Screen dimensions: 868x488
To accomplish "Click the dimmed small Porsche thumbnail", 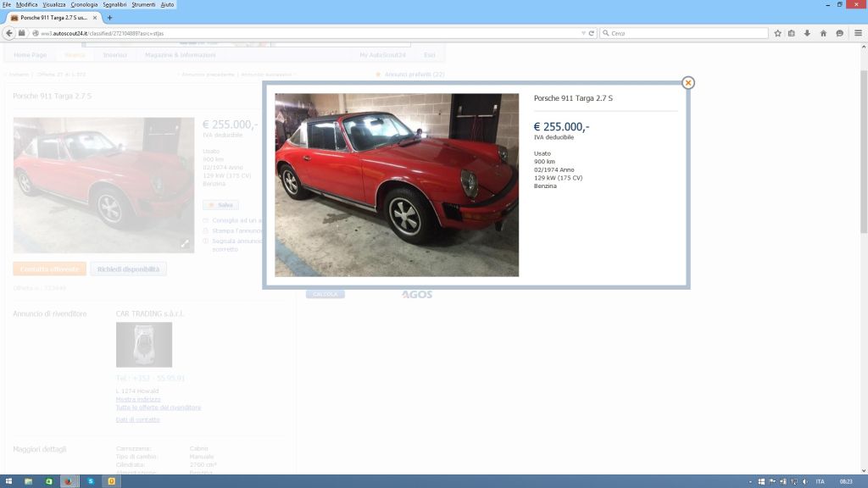I will (x=103, y=185).
